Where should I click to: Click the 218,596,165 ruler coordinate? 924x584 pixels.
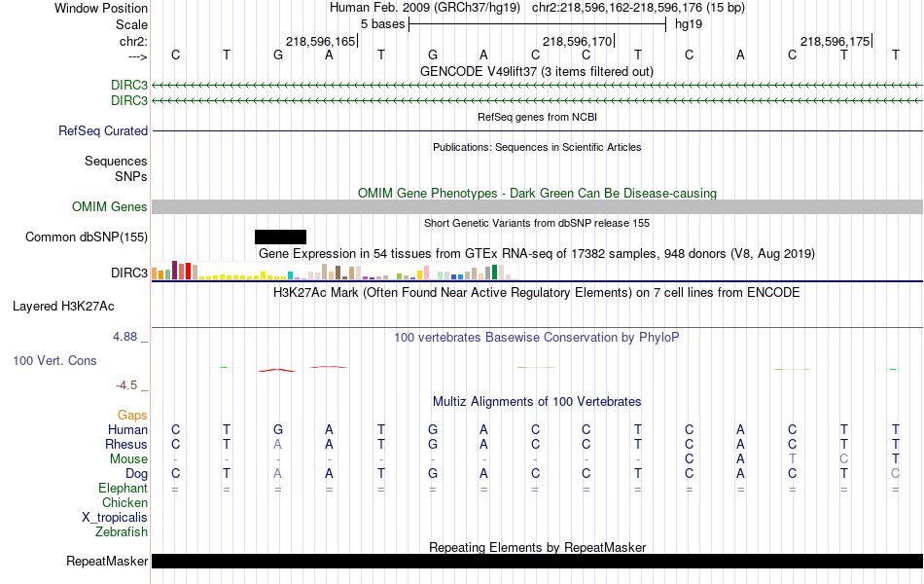tap(321, 41)
